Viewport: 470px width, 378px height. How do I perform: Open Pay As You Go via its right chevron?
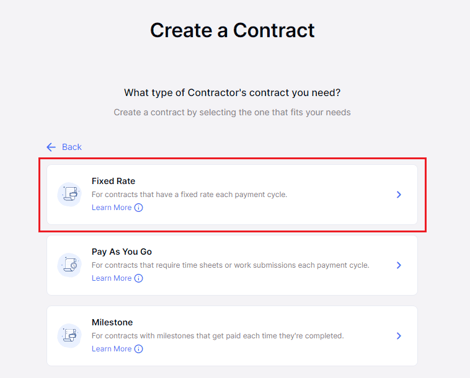coord(399,265)
